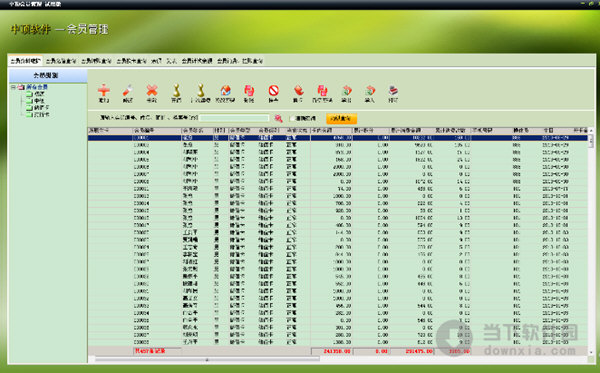Viewport: 600px width, 373px height.
Task: Click the magnifier search icon beside input
Action: (279, 119)
